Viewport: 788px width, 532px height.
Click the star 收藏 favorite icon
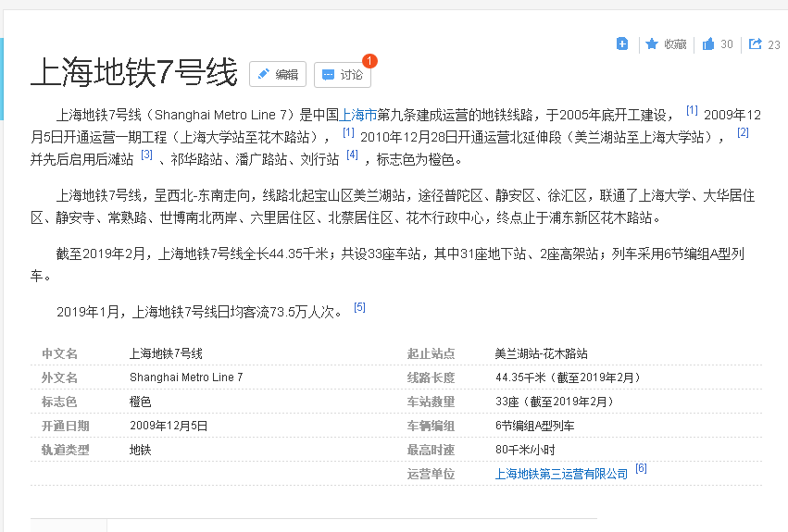click(x=652, y=43)
